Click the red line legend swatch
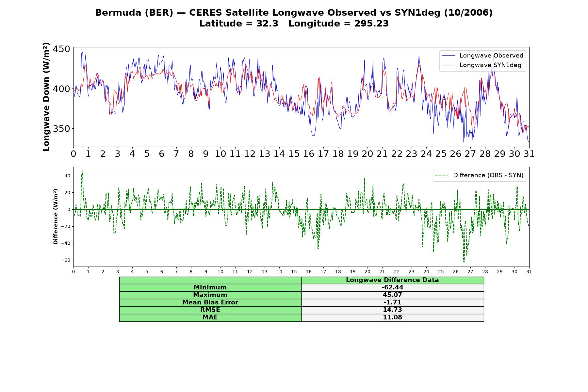 coord(448,65)
